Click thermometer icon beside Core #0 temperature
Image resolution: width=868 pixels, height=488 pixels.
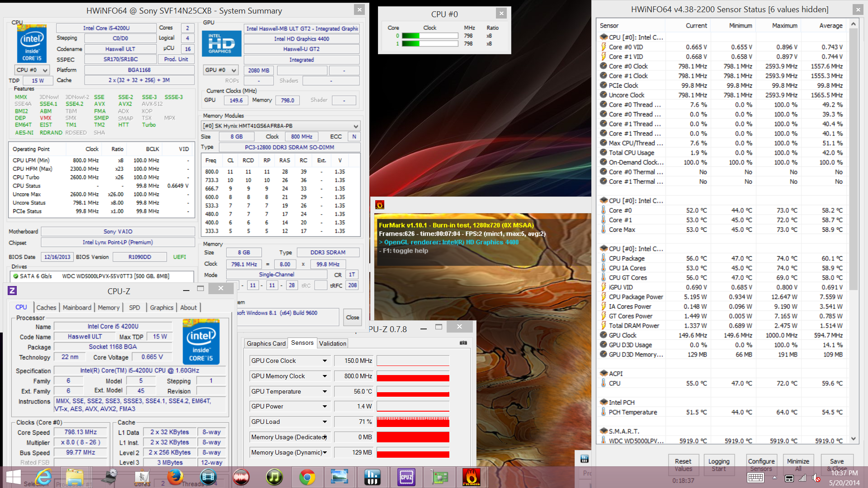(x=604, y=210)
